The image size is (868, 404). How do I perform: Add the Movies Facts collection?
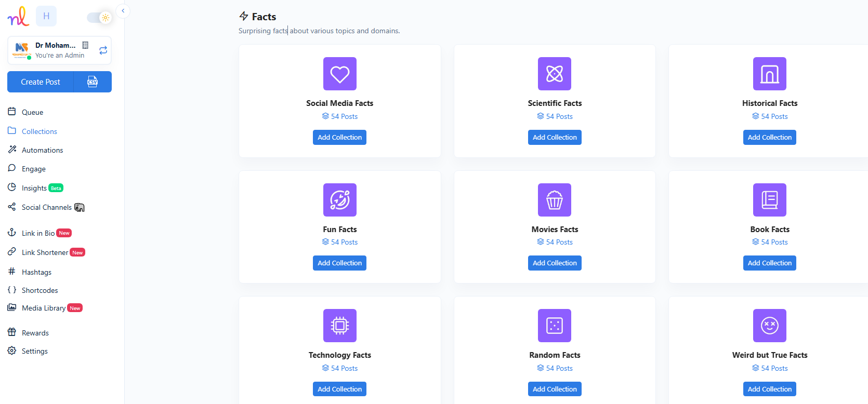click(x=555, y=263)
